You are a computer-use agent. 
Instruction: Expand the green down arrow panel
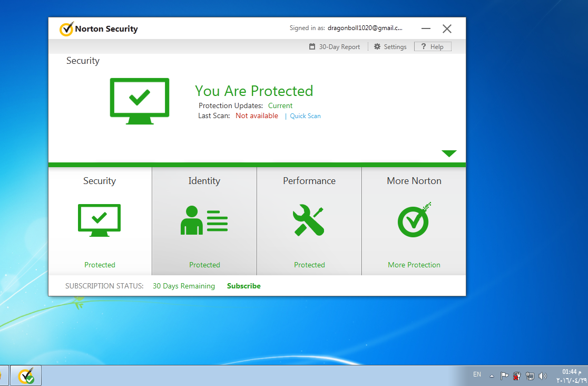(x=449, y=153)
